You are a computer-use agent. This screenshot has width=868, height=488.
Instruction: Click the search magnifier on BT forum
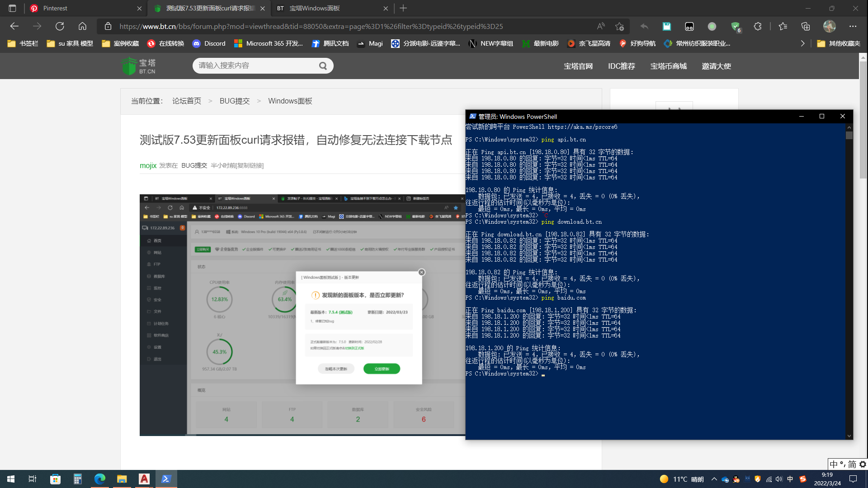[323, 66]
